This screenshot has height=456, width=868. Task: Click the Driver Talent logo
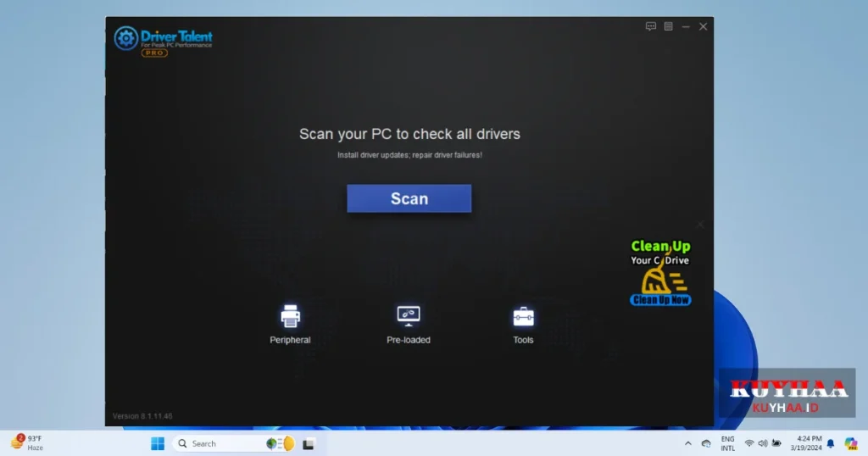click(164, 41)
